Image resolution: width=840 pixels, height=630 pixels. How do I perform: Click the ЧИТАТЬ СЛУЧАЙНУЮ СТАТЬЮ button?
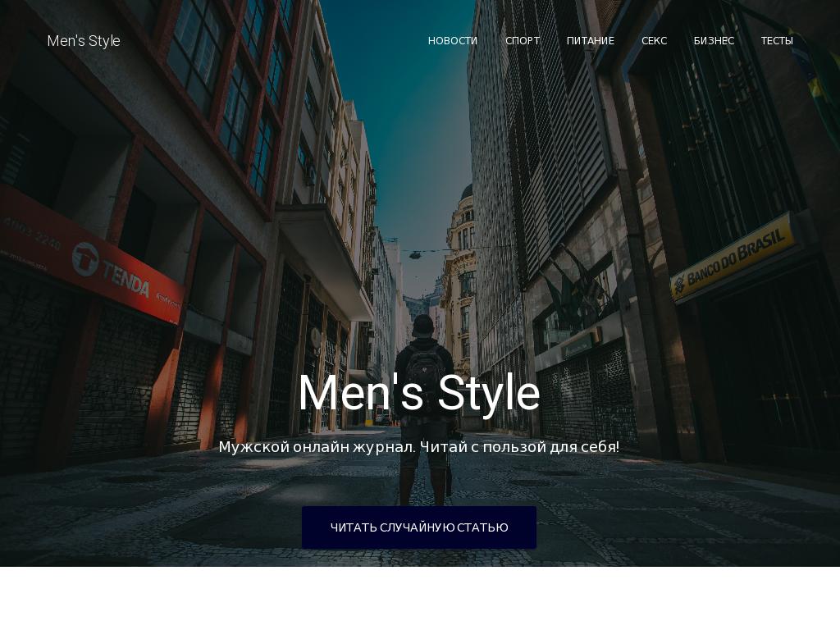coord(419,527)
